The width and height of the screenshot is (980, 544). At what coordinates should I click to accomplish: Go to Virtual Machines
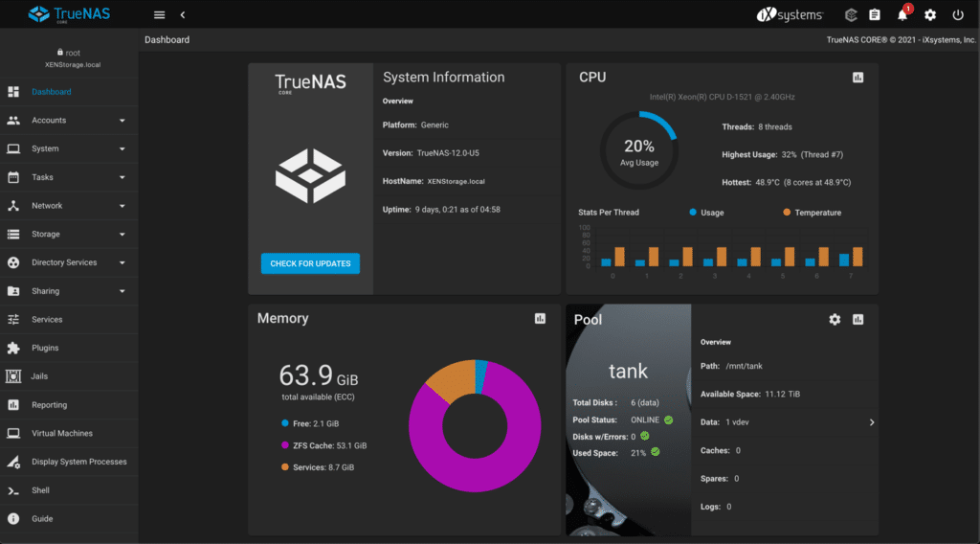62,433
